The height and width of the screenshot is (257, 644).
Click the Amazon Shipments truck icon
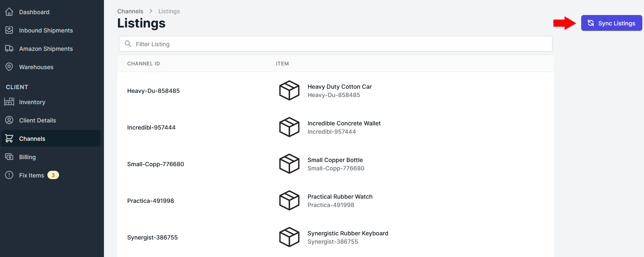9,49
